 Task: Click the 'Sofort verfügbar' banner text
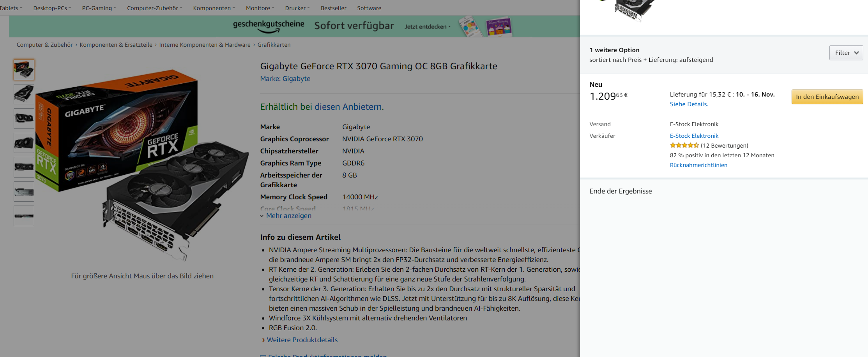coord(354,26)
